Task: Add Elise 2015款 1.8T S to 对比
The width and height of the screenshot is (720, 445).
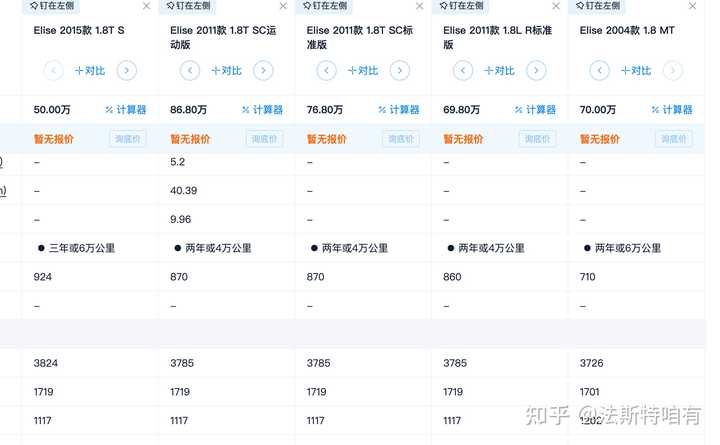Action: (90, 71)
